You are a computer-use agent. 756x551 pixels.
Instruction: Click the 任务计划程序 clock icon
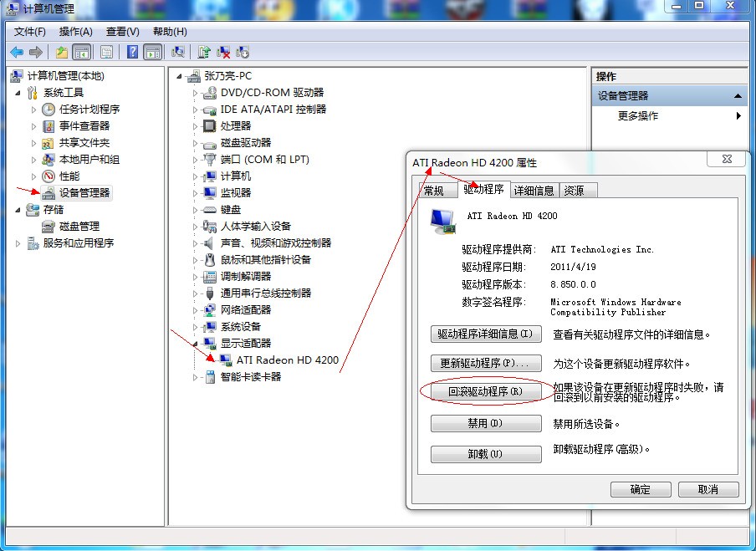coord(49,110)
